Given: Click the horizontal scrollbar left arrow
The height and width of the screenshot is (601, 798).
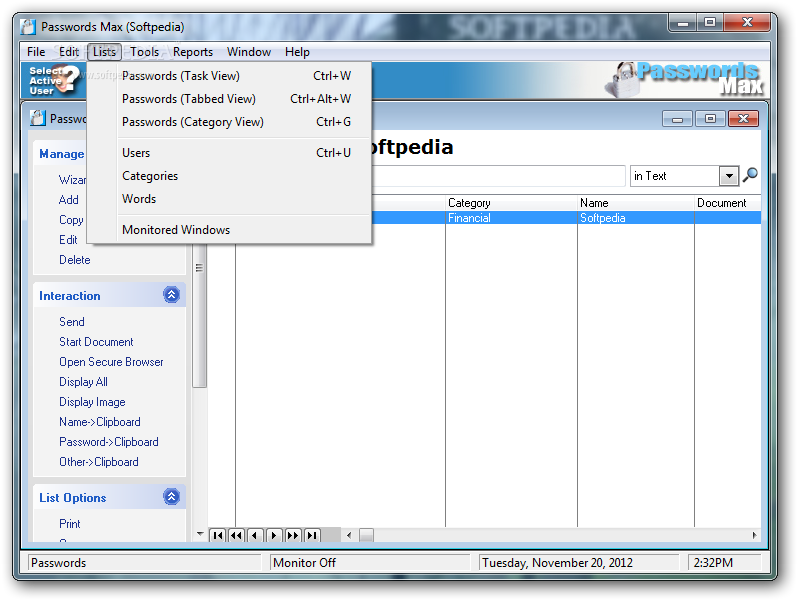Looking at the screenshot, I should [x=349, y=535].
